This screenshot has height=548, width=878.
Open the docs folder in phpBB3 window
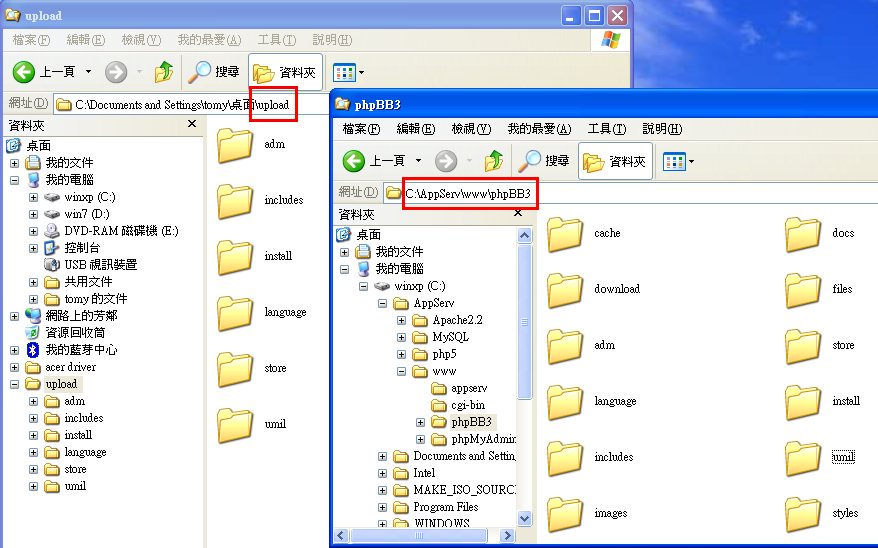tap(803, 234)
